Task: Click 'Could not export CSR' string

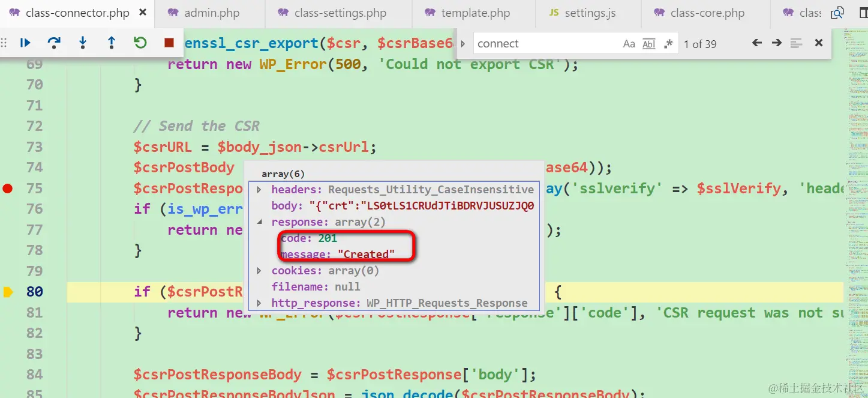Action: coord(470,64)
